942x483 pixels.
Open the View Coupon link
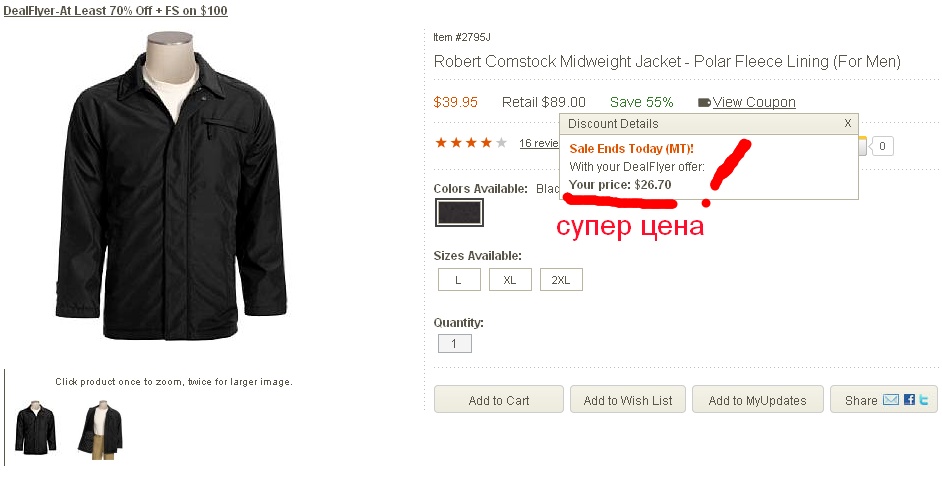pyautogui.click(x=754, y=102)
